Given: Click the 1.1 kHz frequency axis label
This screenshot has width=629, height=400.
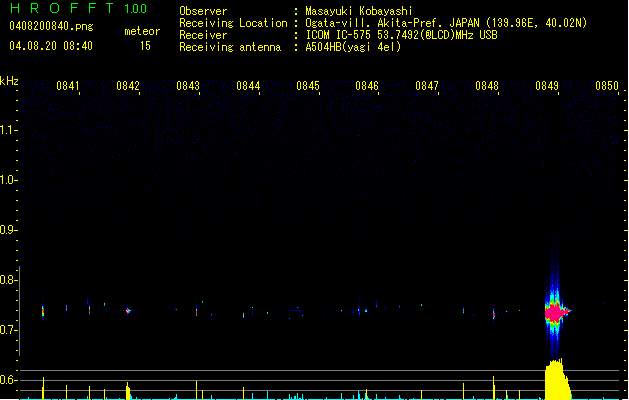Looking at the screenshot, I should pyautogui.click(x=8, y=130).
